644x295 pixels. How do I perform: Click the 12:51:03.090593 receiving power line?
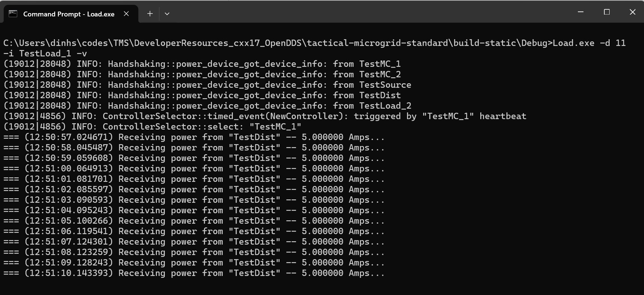(194, 200)
